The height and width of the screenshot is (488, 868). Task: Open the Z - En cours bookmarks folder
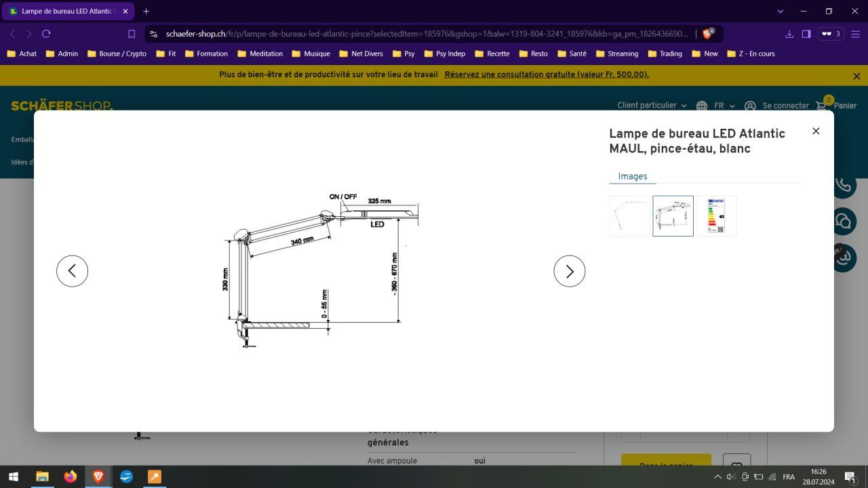click(751, 54)
